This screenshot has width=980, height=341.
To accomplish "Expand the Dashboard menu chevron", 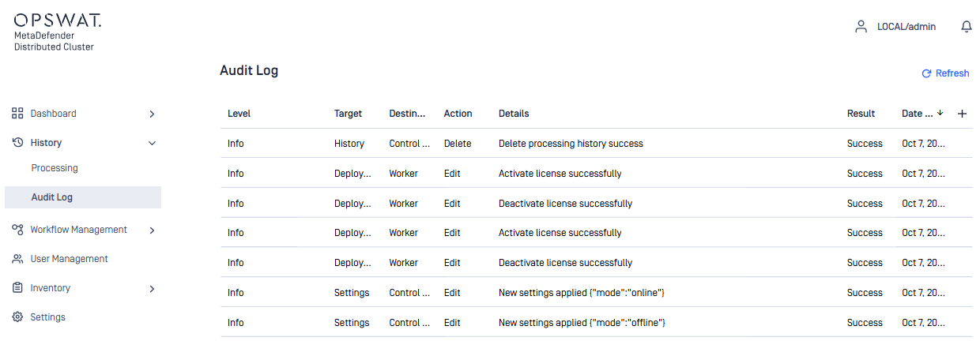I will pos(152,114).
